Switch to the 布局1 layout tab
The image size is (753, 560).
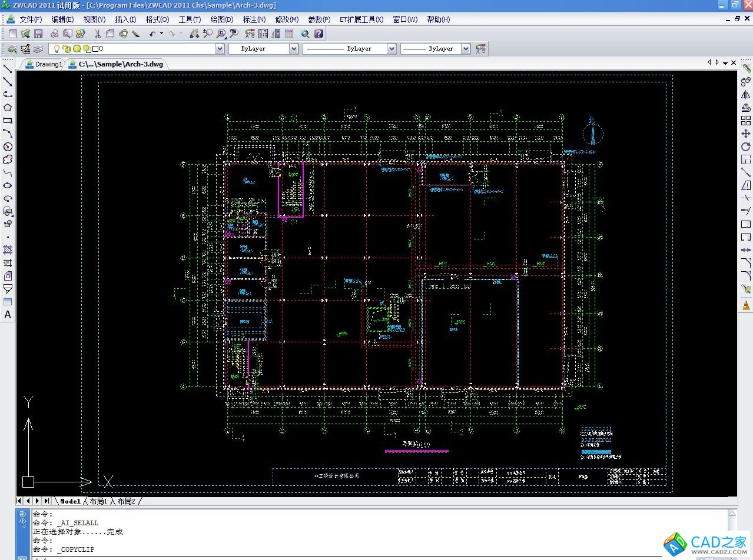[x=99, y=501]
